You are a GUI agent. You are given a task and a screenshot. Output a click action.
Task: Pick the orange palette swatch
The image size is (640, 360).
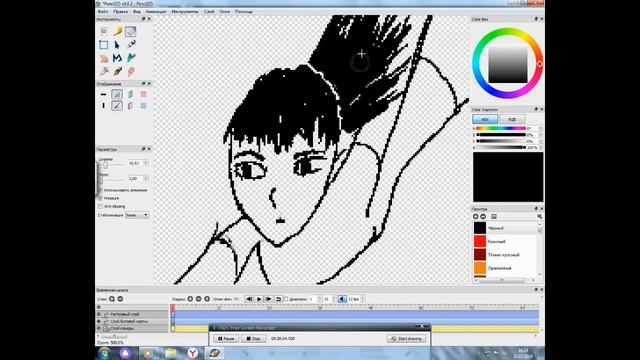point(480,268)
